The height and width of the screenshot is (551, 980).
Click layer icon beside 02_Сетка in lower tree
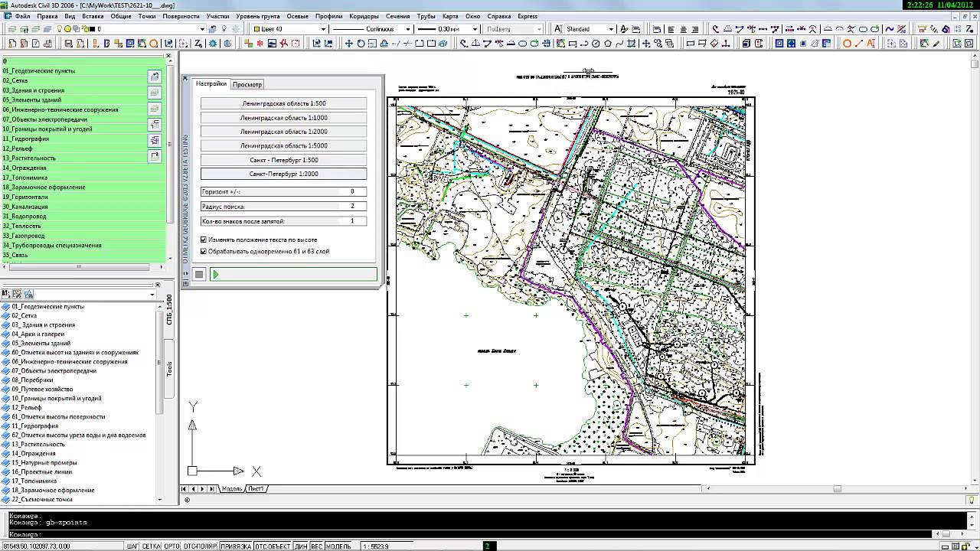6,315
